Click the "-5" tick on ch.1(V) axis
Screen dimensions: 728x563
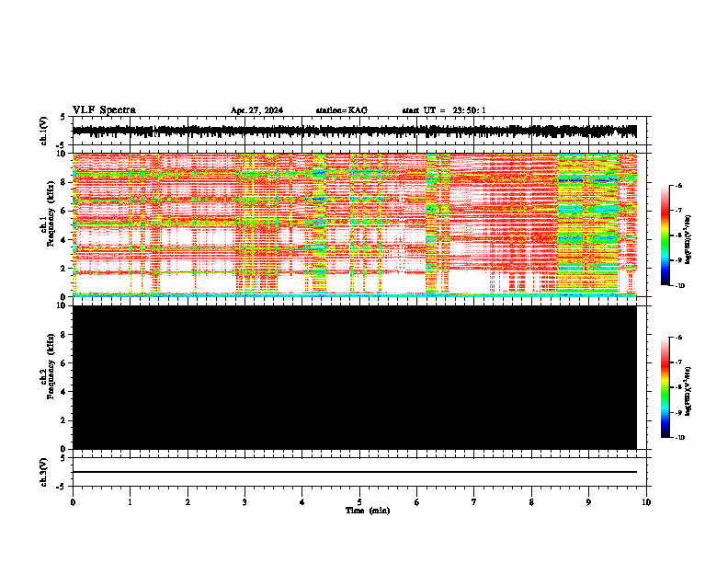pos(62,144)
